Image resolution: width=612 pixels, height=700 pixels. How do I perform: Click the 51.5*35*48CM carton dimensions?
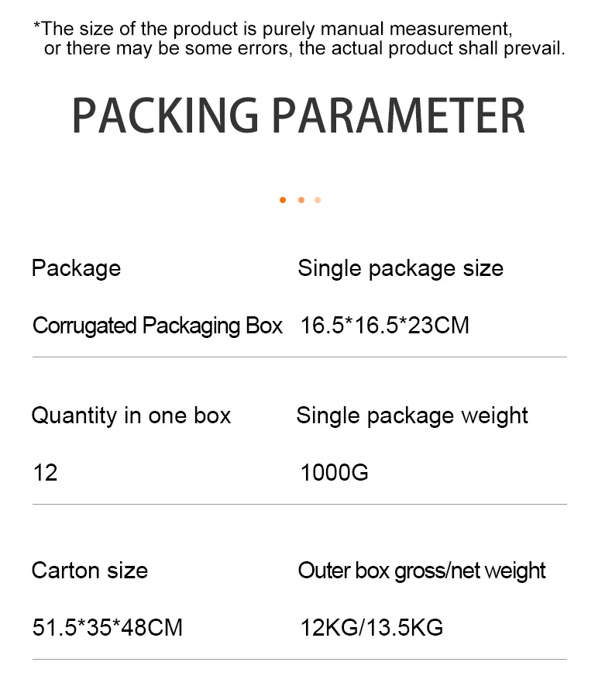click(108, 627)
